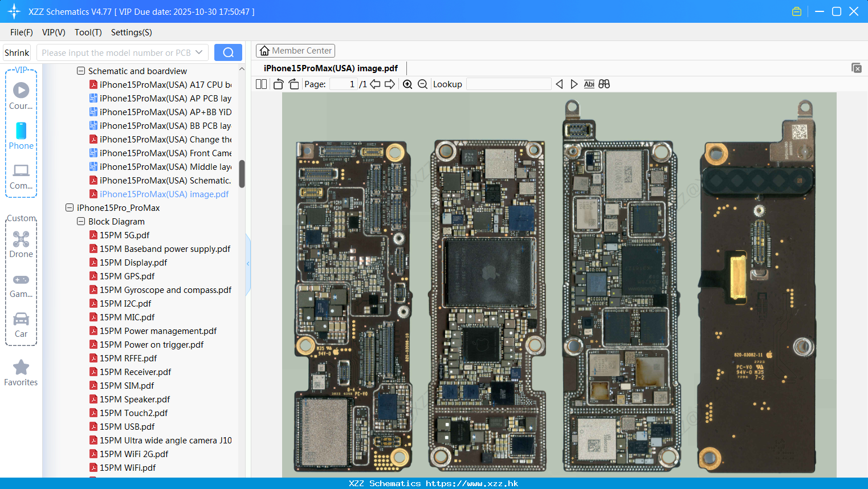Collapse the left panel handle
Viewport: 868px width, 489px height.
pyautogui.click(x=248, y=264)
